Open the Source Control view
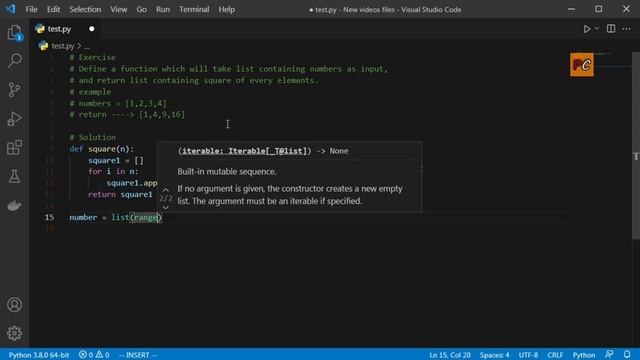The image size is (640, 360). coord(14,89)
